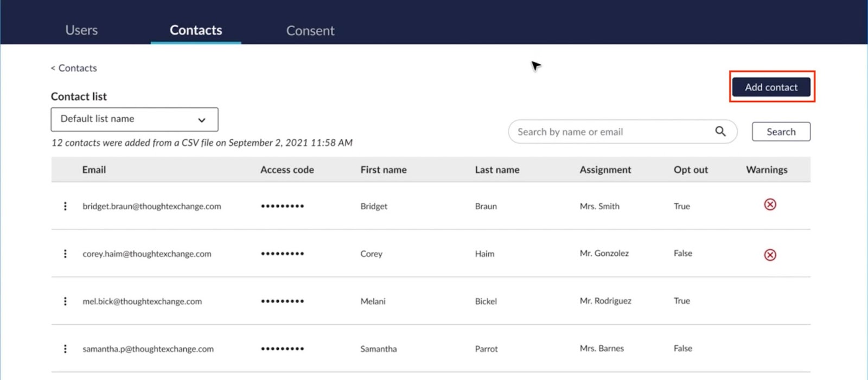Expand the Default list name dropdown

[134, 119]
